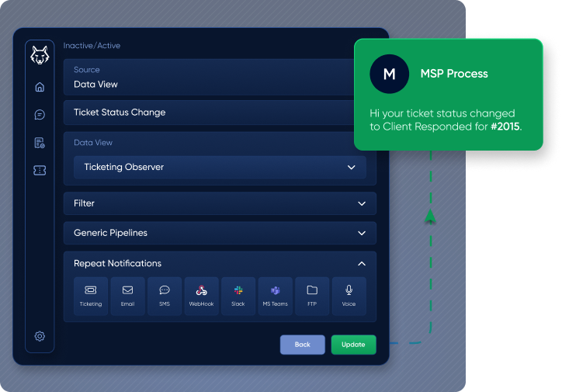Open the ticket icon in sidebar
The width and height of the screenshot is (562, 392).
click(40, 171)
